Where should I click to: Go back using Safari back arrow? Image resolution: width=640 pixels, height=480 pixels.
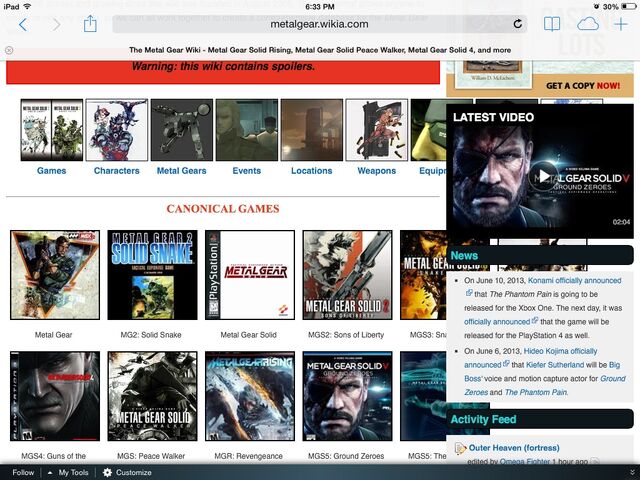(x=23, y=24)
